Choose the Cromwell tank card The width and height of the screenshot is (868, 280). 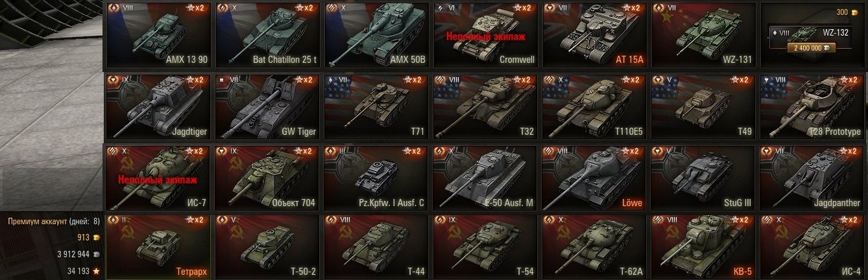tap(485, 35)
